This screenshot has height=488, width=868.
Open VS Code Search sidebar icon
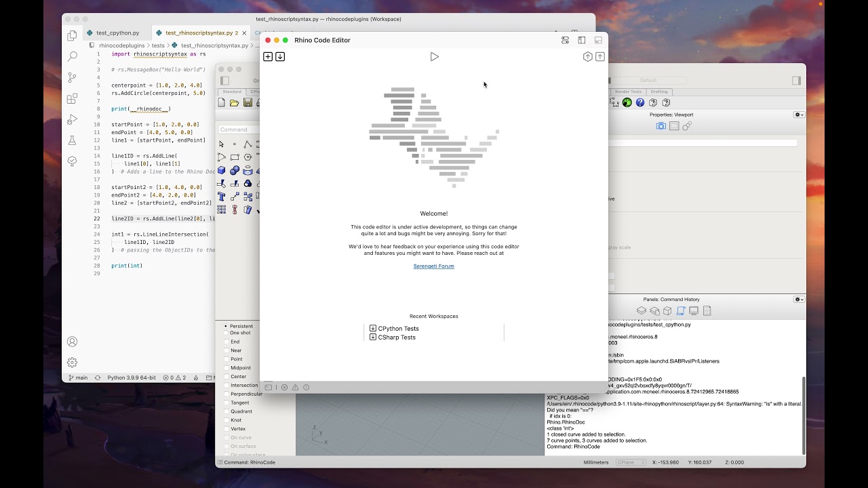pyautogui.click(x=73, y=57)
